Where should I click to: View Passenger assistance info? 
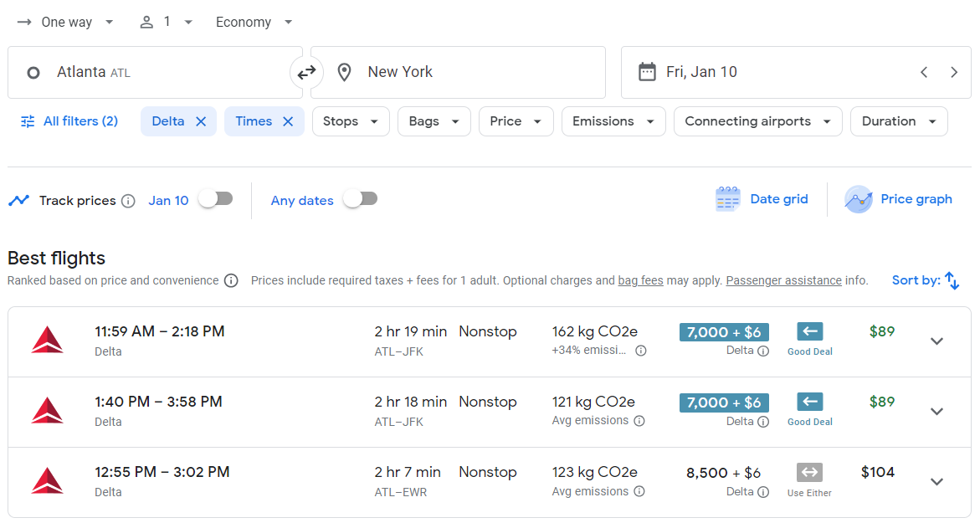(783, 280)
